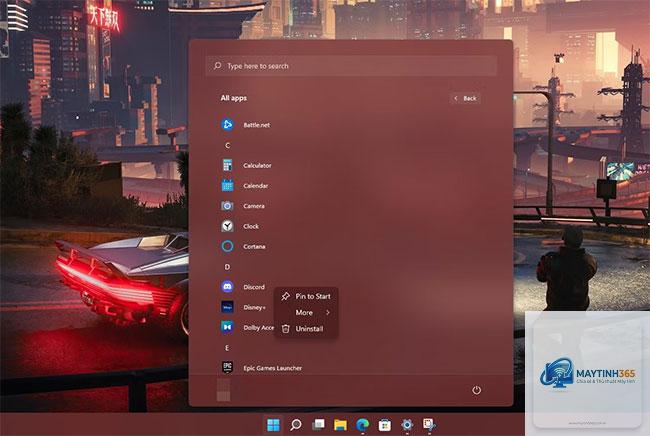Open File Explorer from the taskbar
Image resolution: width=650 pixels, height=436 pixels.
[340, 425]
